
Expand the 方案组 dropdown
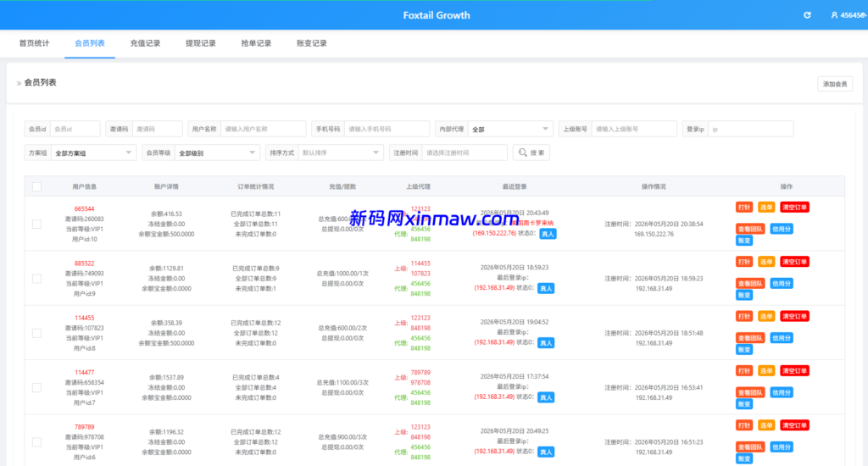[x=93, y=153]
